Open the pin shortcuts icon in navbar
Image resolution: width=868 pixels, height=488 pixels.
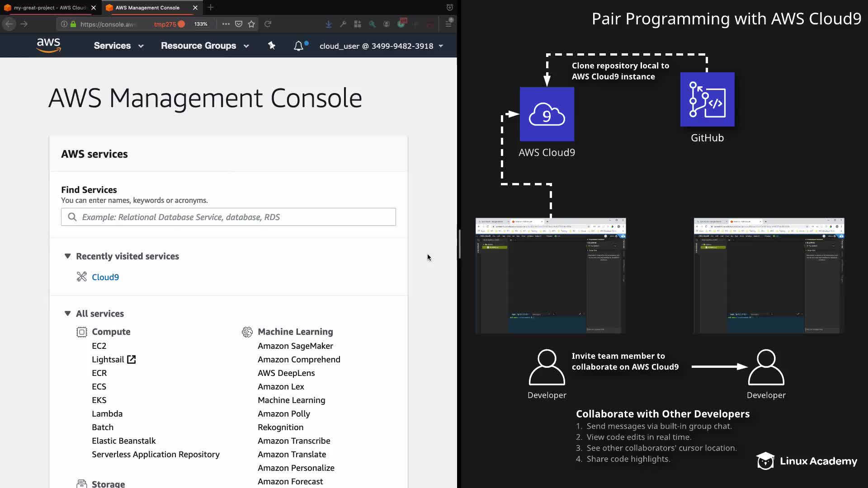coord(272,46)
